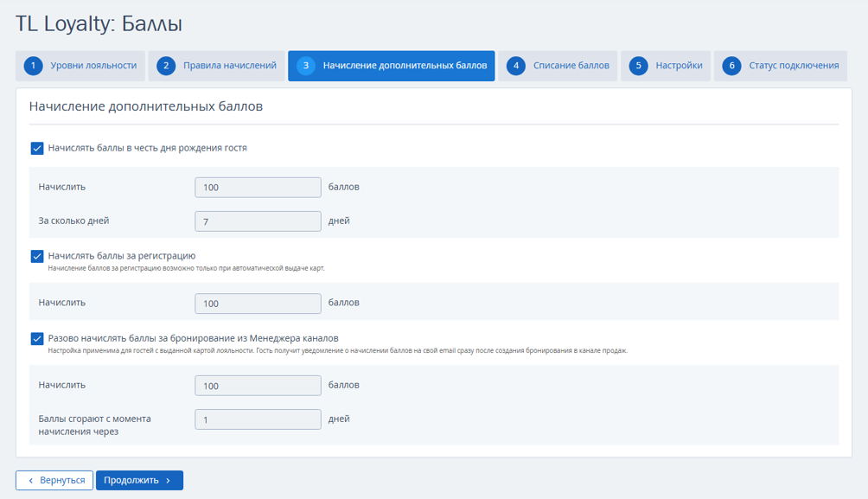This screenshot has width=868, height=499.
Task: Open the Уровни лояльности tab
Action: [80, 66]
